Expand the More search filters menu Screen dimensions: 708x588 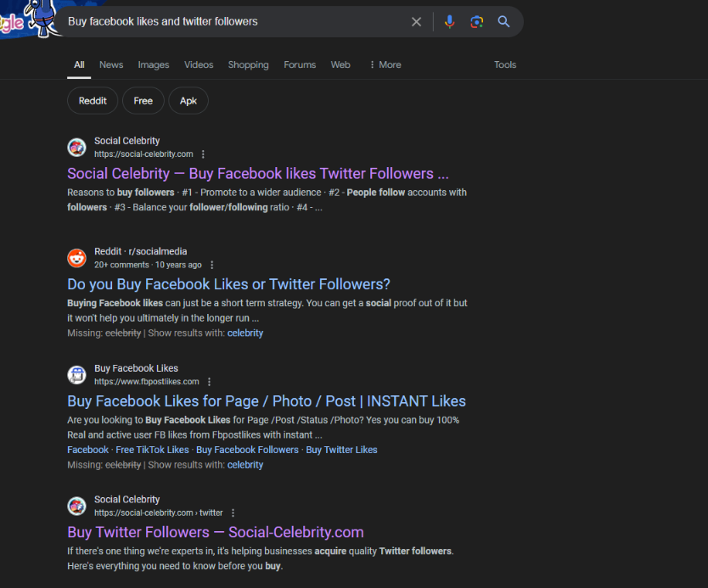[x=385, y=65]
